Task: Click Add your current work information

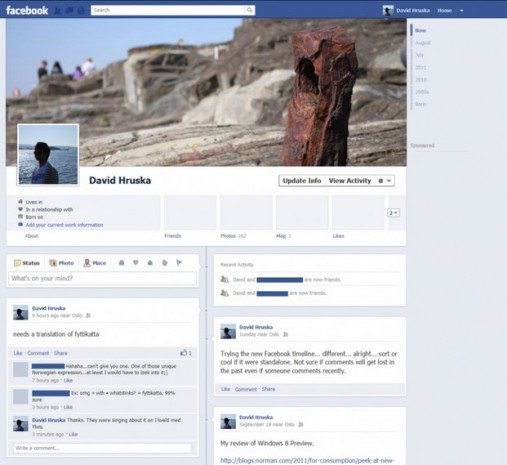Action: coord(64,225)
